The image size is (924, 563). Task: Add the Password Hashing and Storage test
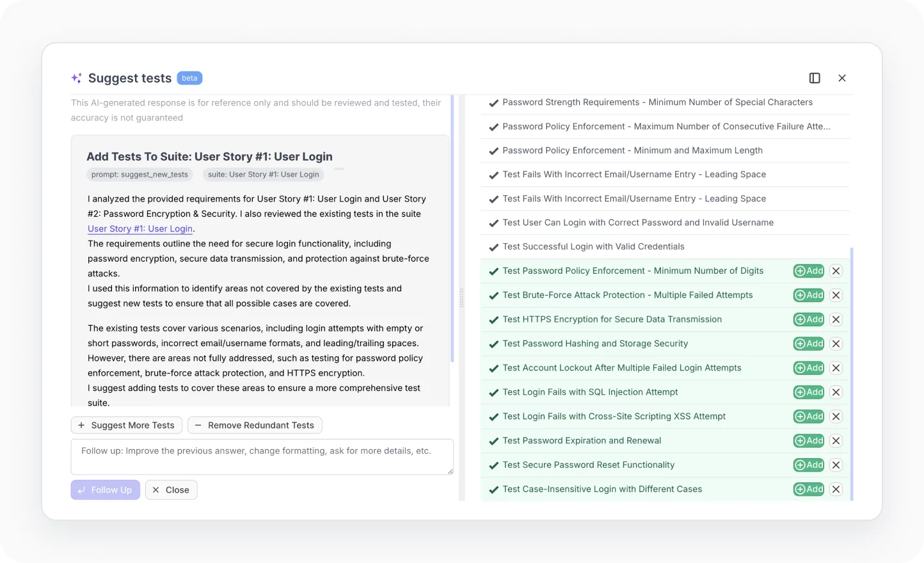pos(808,344)
